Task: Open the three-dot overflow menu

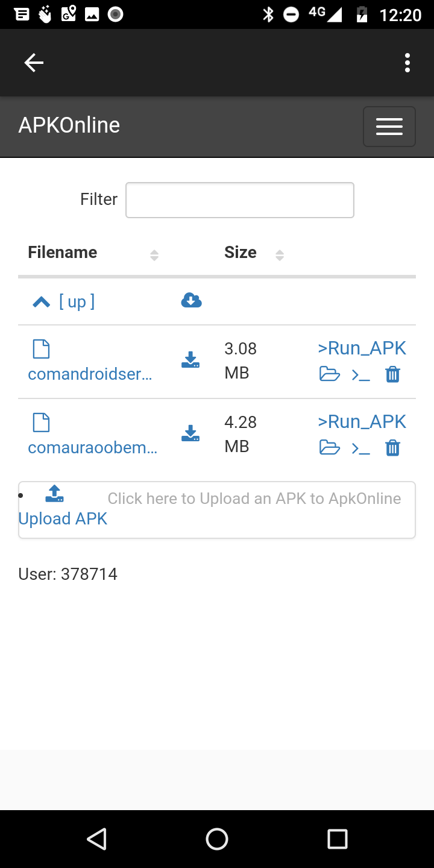Action: [x=407, y=63]
